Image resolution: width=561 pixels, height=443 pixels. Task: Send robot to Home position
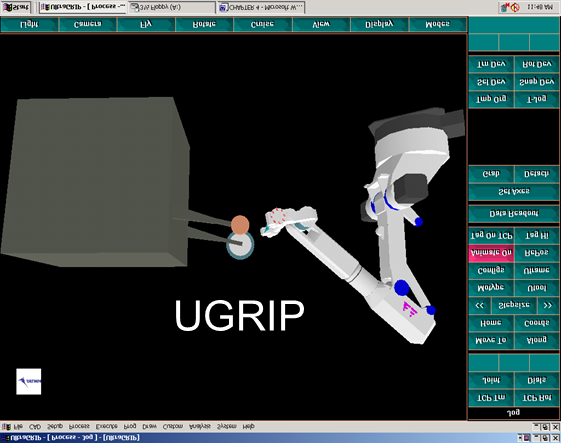[x=491, y=323]
